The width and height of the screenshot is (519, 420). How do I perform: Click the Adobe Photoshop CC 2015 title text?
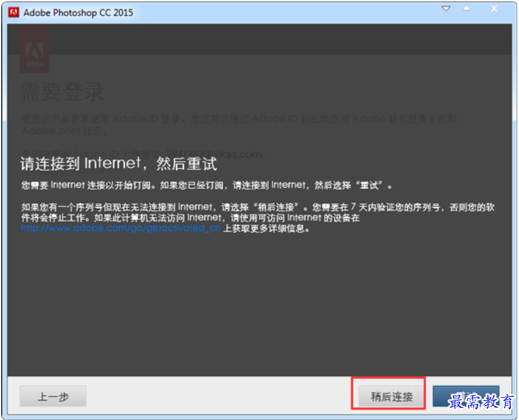coord(78,13)
